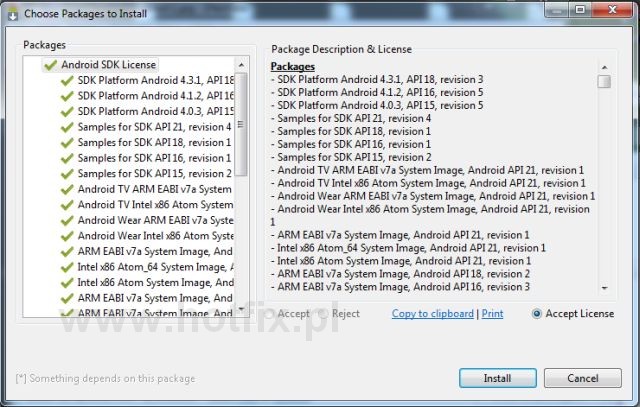Select Intel x86 Atom_64 System Image row
Image resolution: width=640 pixels, height=407 pixels.
[x=156, y=267]
